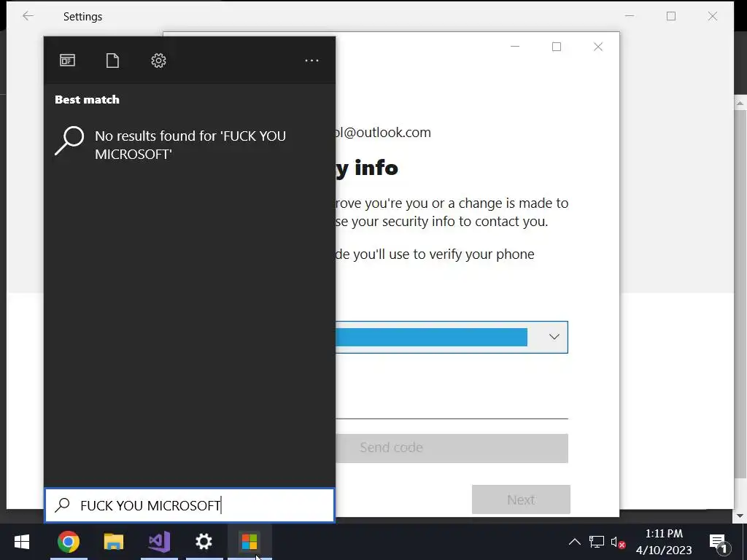Open Google Chrome from taskbar
This screenshot has height=560, width=747.
(69, 542)
